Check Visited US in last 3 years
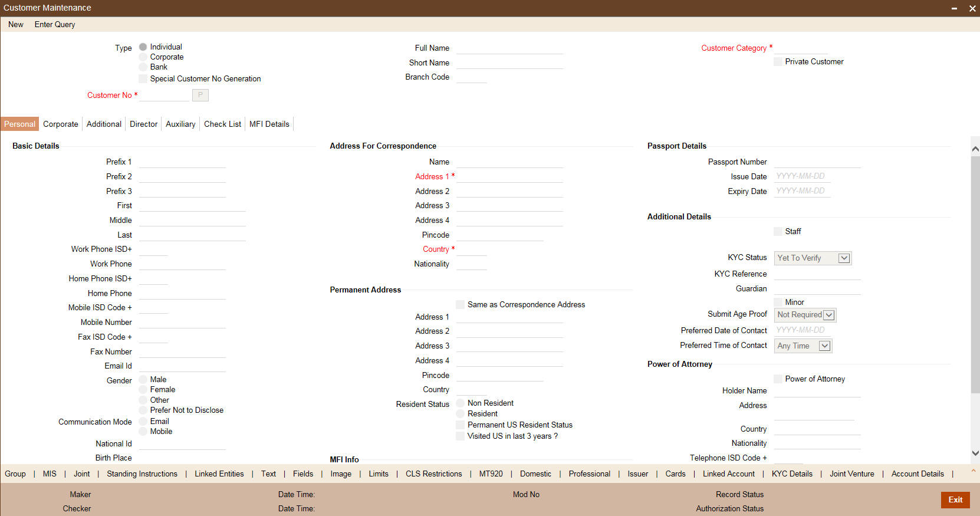 460,436
